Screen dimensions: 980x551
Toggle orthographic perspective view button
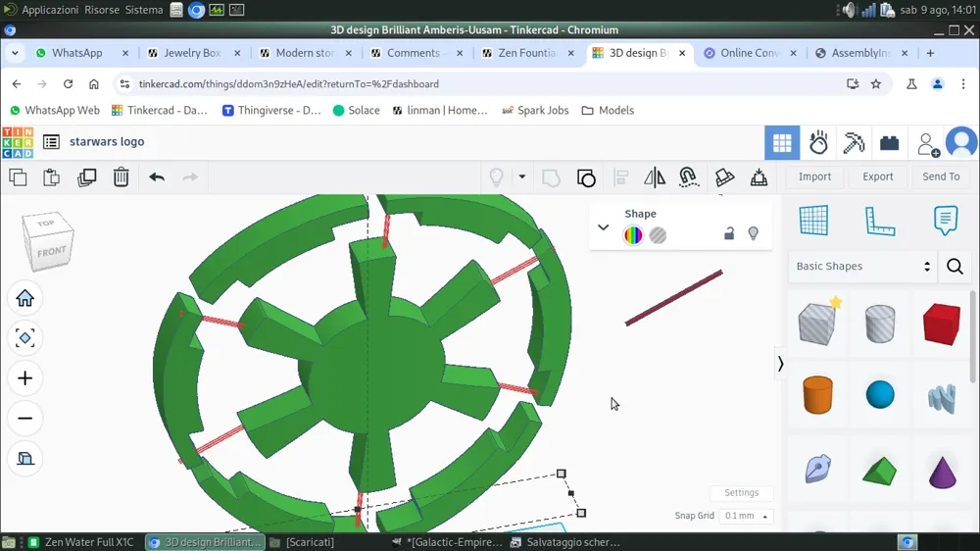(25, 459)
